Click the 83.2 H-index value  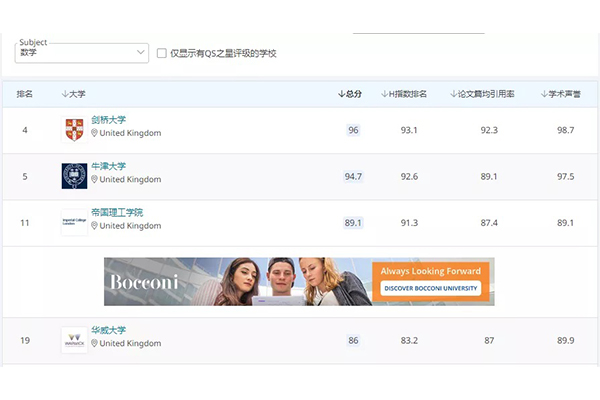tap(409, 340)
